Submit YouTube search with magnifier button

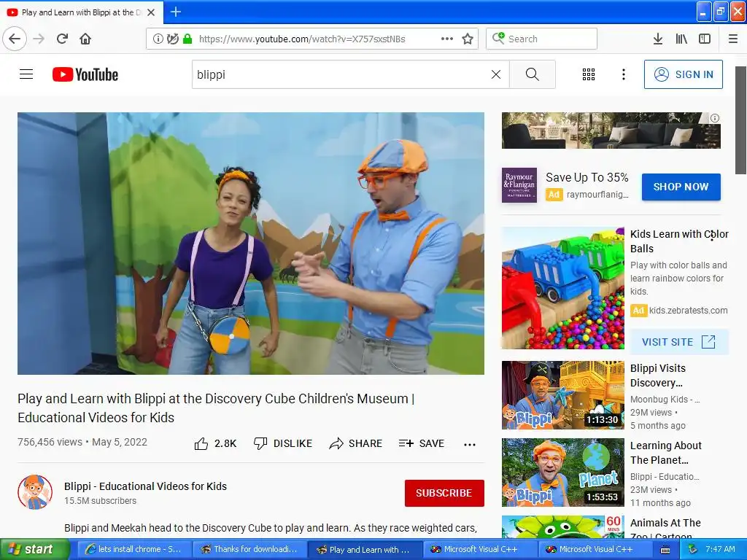[532, 74]
